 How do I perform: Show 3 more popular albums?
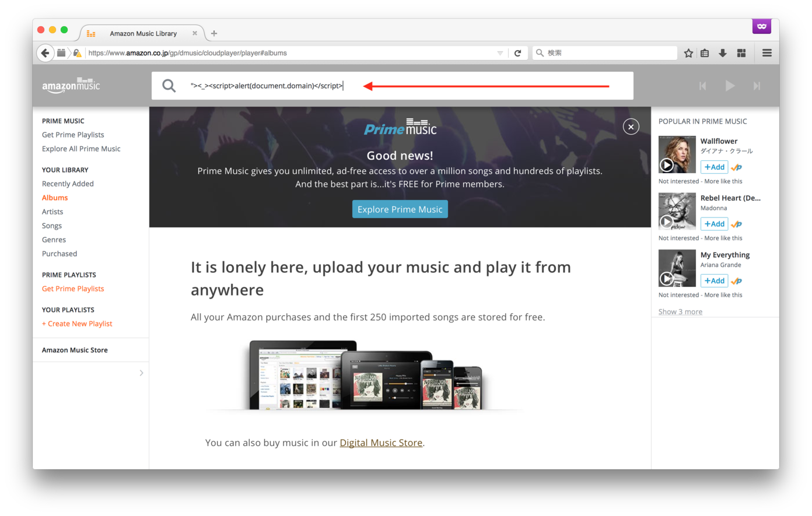pos(680,311)
